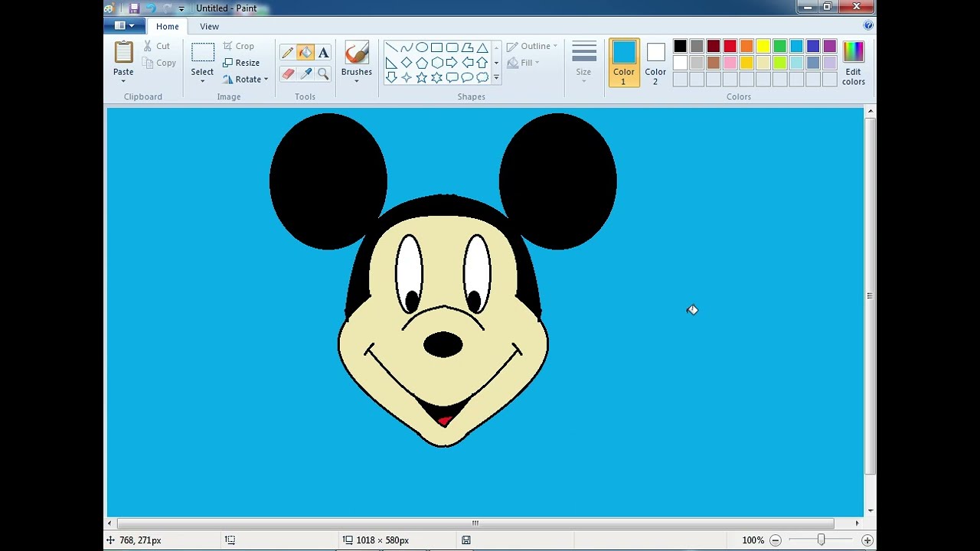Choose the Triangle shape
Image resolution: width=980 pixels, height=551 pixels.
(x=482, y=47)
